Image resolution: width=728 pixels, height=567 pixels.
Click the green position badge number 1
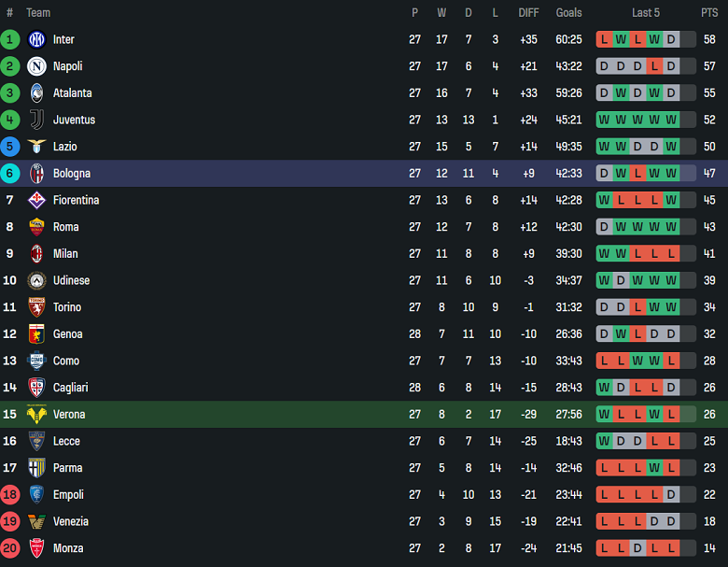point(10,39)
